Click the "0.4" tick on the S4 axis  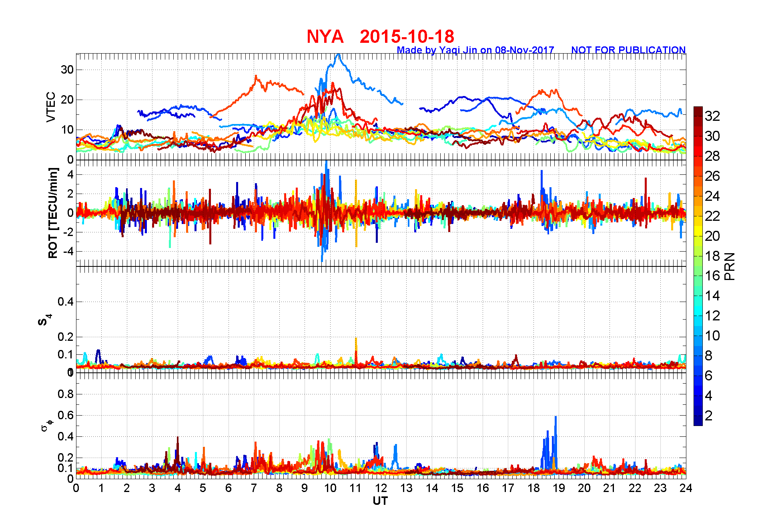(x=66, y=302)
